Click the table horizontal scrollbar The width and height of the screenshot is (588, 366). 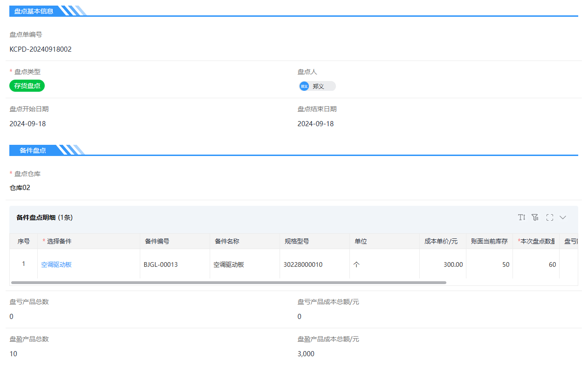coord(228,283)
